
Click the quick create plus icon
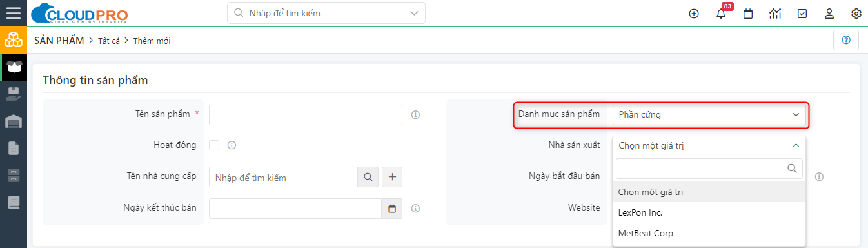pos(694,14)
